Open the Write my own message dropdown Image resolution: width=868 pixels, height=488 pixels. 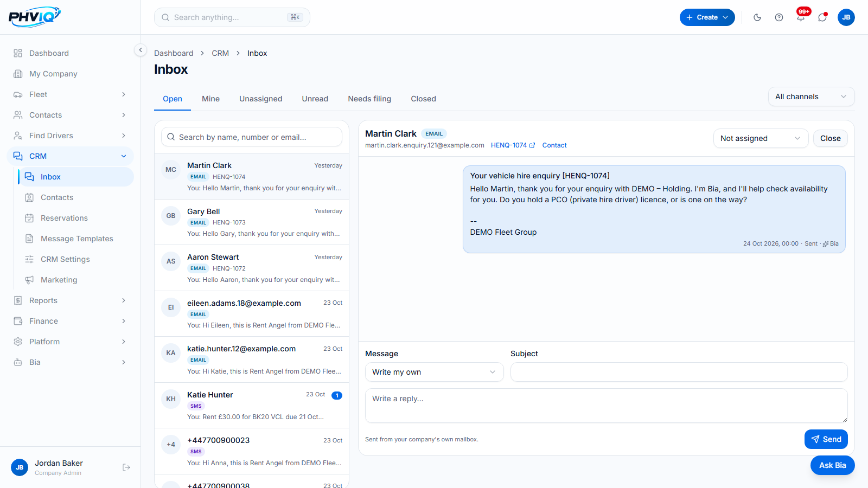click(x=434, y=372)
